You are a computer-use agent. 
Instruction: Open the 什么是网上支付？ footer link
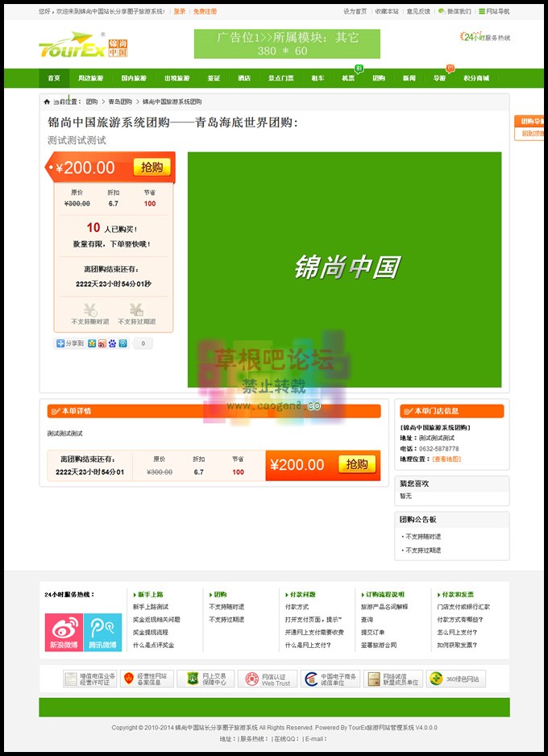[309, 645]
